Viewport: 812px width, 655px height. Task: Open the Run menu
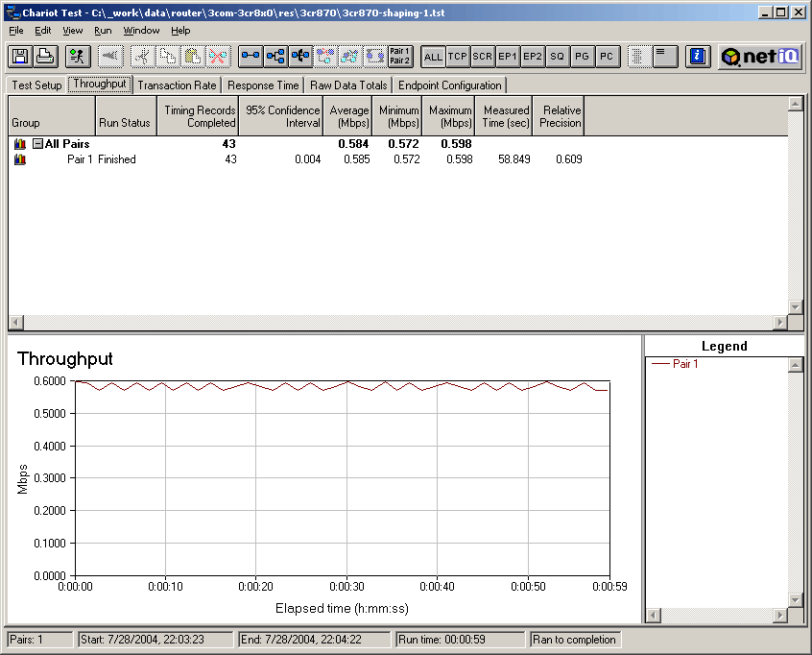tap(103, 31)
